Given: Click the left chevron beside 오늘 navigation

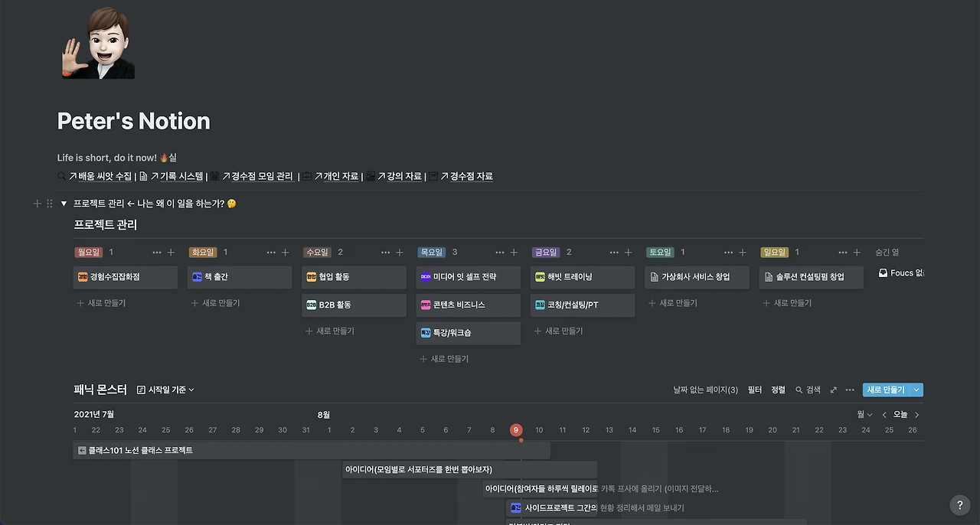Looking at the screenshot, I should [884, 413].
